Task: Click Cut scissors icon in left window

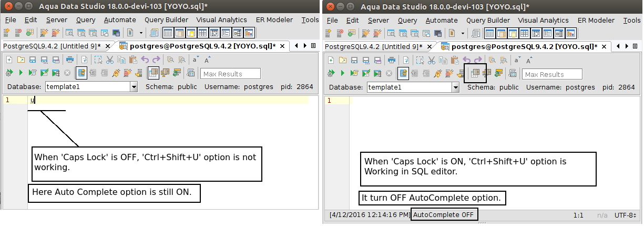Action: tap(110, 60)
